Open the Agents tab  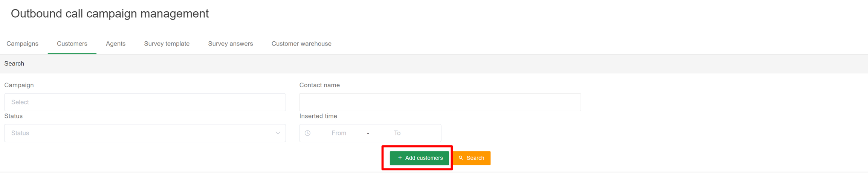[115, 44]
